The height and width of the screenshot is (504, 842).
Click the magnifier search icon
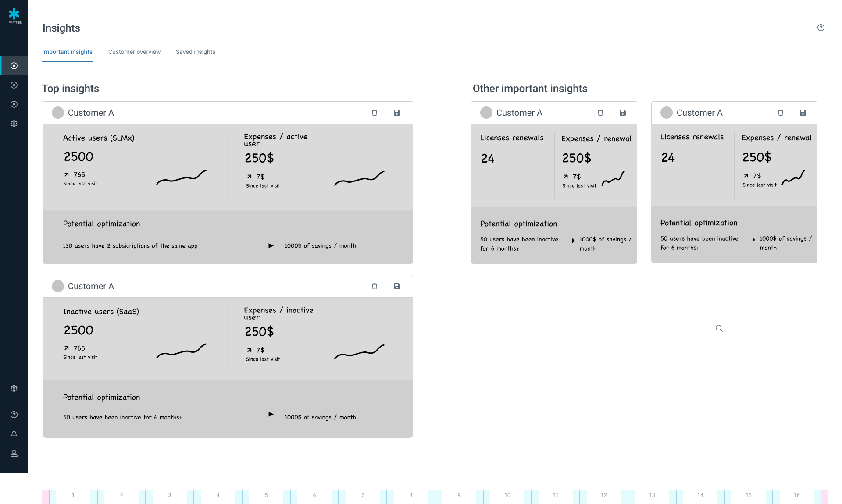point(719,328)
